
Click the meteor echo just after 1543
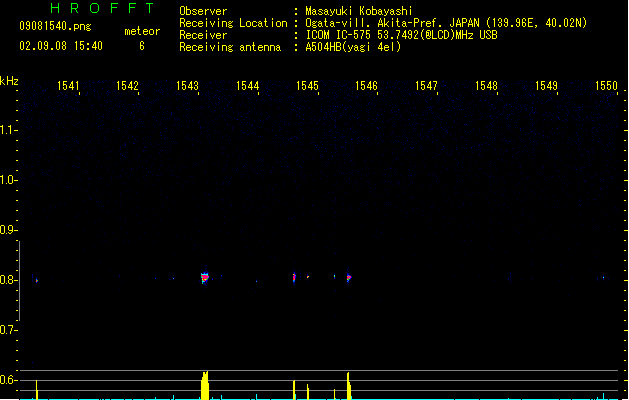[x=205, y=277]
